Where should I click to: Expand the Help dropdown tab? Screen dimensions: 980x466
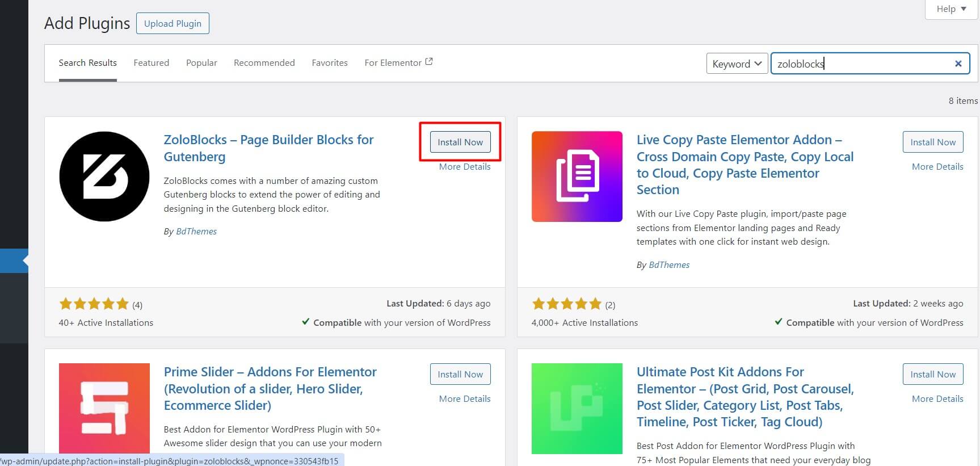(952, 9)
